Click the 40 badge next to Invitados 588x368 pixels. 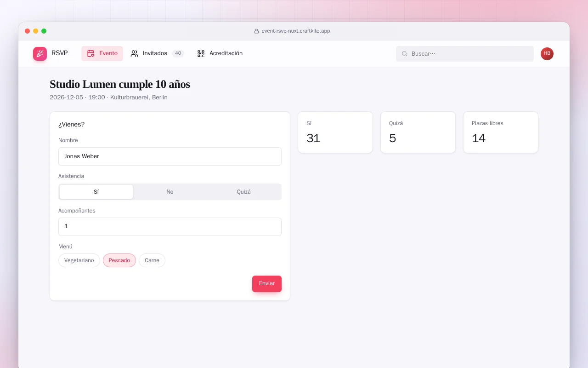pyautogui.click(x=178, y=53)
